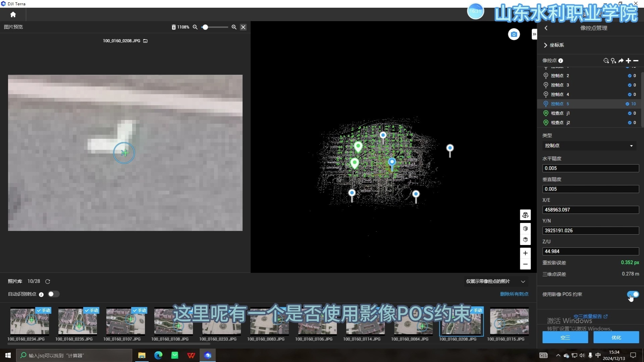
Task: Open the 类型 dropdown showing 控制点
Action: point(589,145)
